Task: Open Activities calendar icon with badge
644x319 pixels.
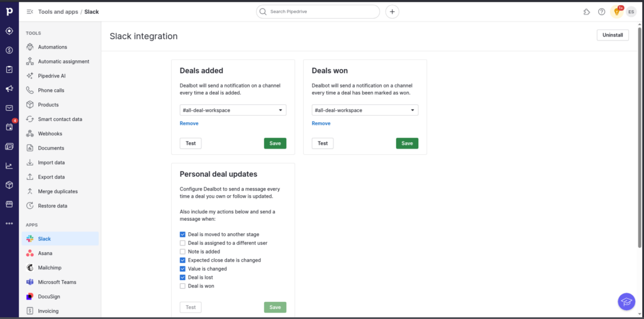Action: coord(9,127)
